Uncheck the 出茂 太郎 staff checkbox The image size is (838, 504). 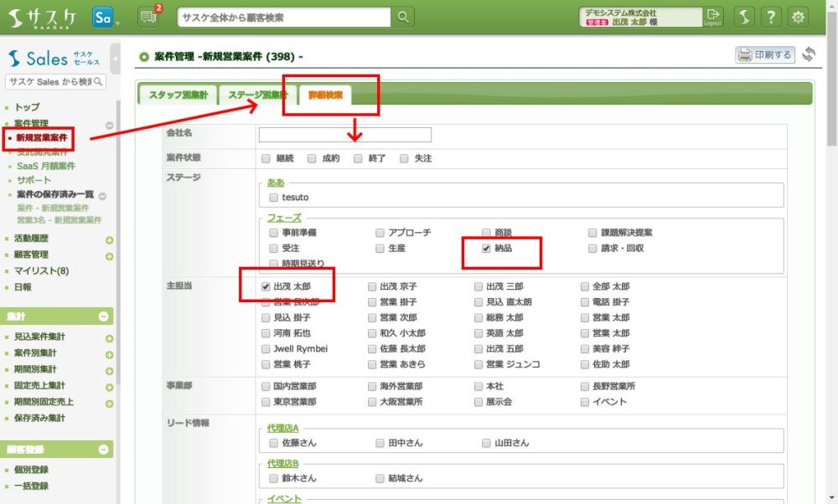click(x=266, y=286)
